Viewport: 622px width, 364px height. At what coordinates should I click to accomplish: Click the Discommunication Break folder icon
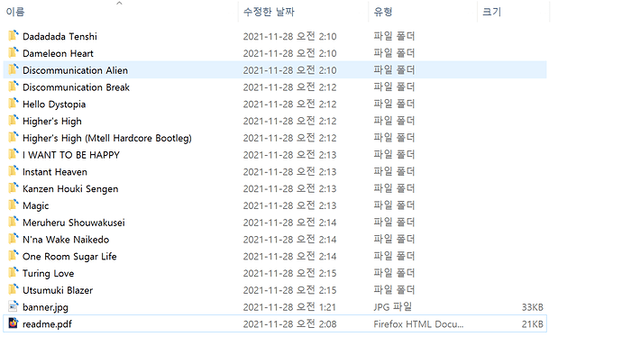14,86
